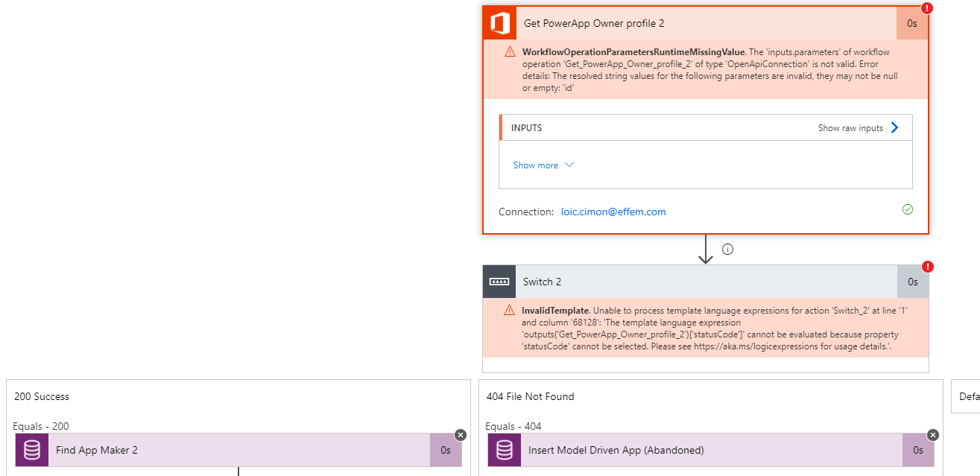Open raw inputs via Show raw inputs

[850, 128]
